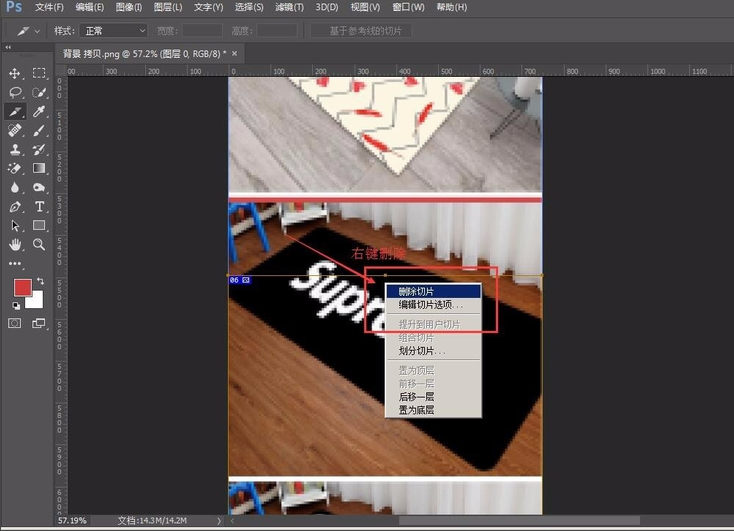Open the red foreground color picker
734x531 pixels.
22,287
